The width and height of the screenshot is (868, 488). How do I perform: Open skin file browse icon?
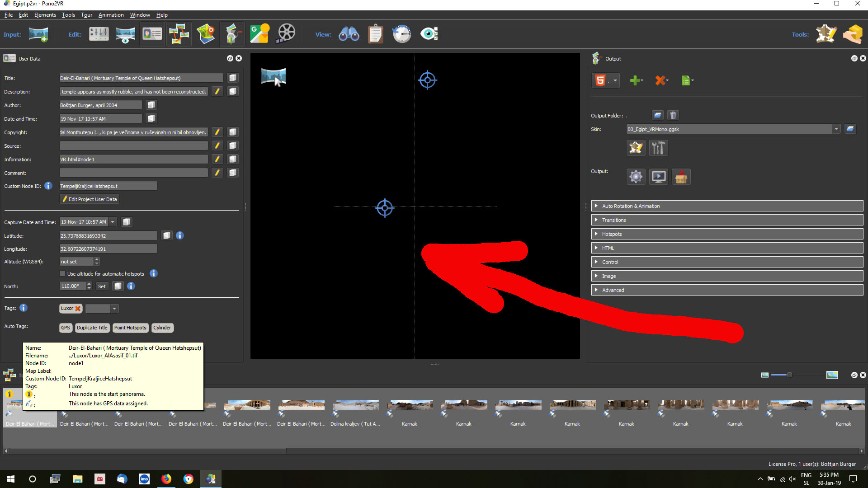coord(850,129)
